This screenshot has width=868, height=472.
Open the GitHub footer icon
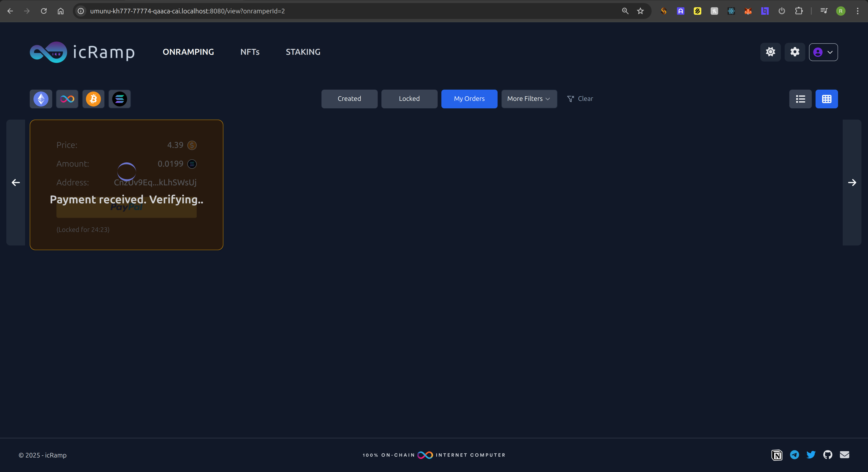pyautogui.click(x=827, y=455)
